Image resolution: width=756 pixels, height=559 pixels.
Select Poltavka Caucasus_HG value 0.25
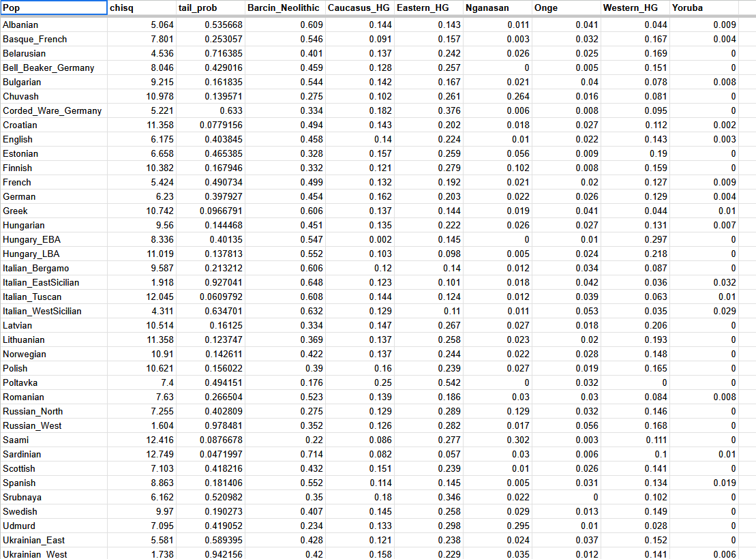(383, 382)
